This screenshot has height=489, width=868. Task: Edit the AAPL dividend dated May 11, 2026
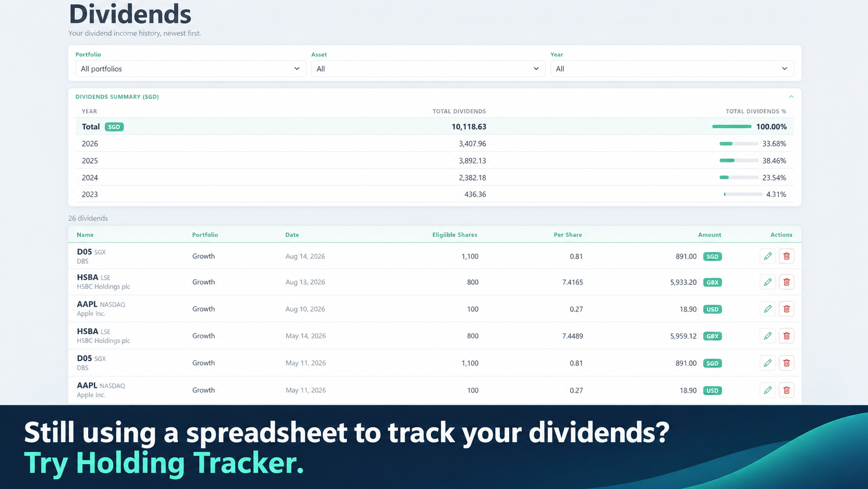[x=767, y=390]
